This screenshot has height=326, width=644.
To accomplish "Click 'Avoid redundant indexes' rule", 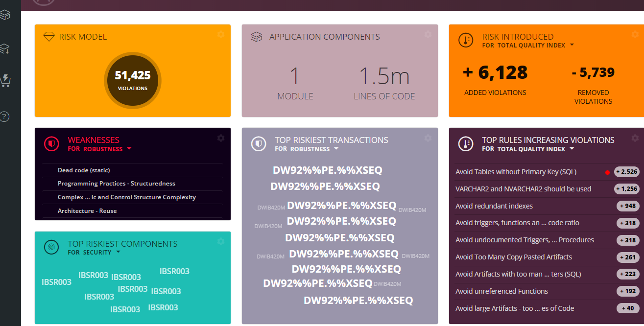I will pos(494,206).
